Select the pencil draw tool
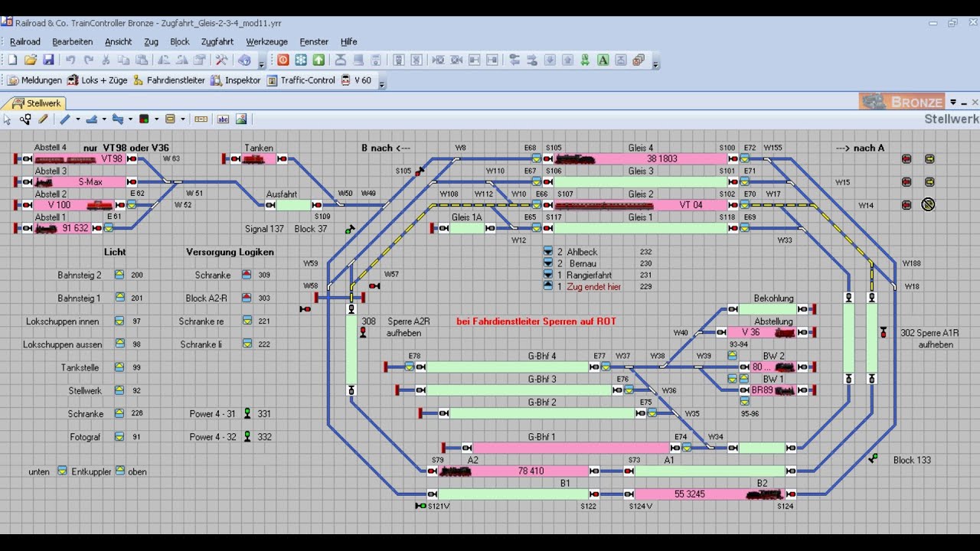This screenshot has height=551, width=980. click(x=43, y=119)
